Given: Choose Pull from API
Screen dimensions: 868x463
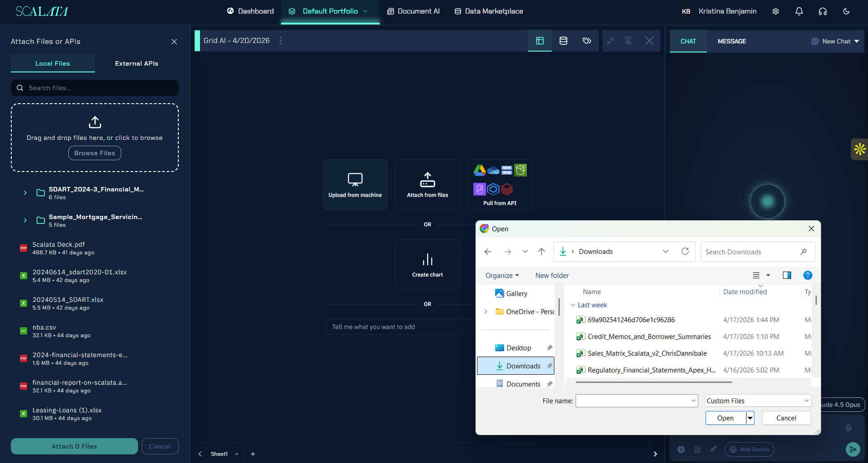Looking at the screenshot, I should coord(500,185).
